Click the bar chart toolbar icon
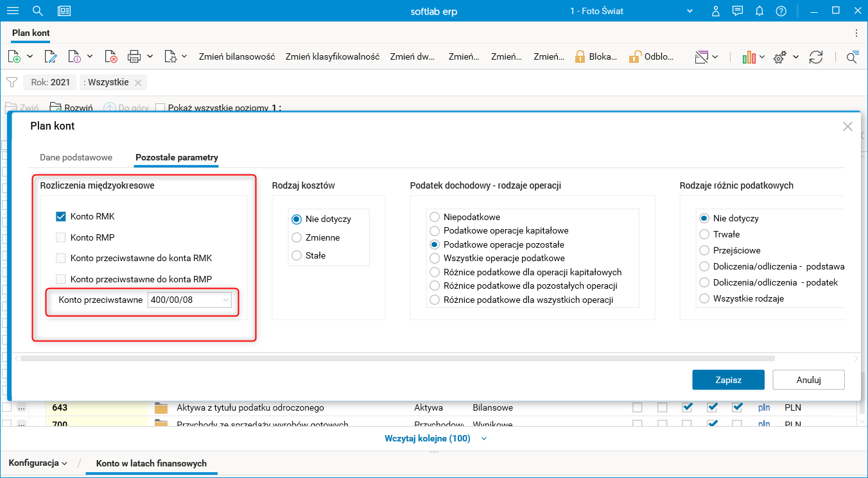Screen dimensions: 868x478 (749, 56)
